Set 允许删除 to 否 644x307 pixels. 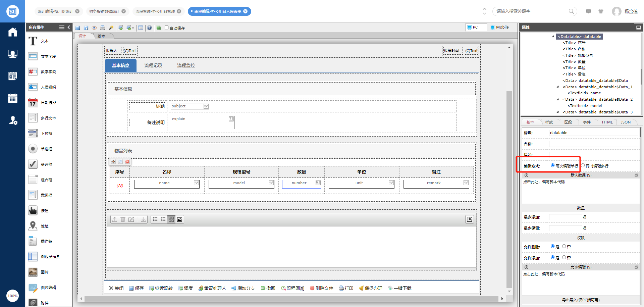[564, 246]
